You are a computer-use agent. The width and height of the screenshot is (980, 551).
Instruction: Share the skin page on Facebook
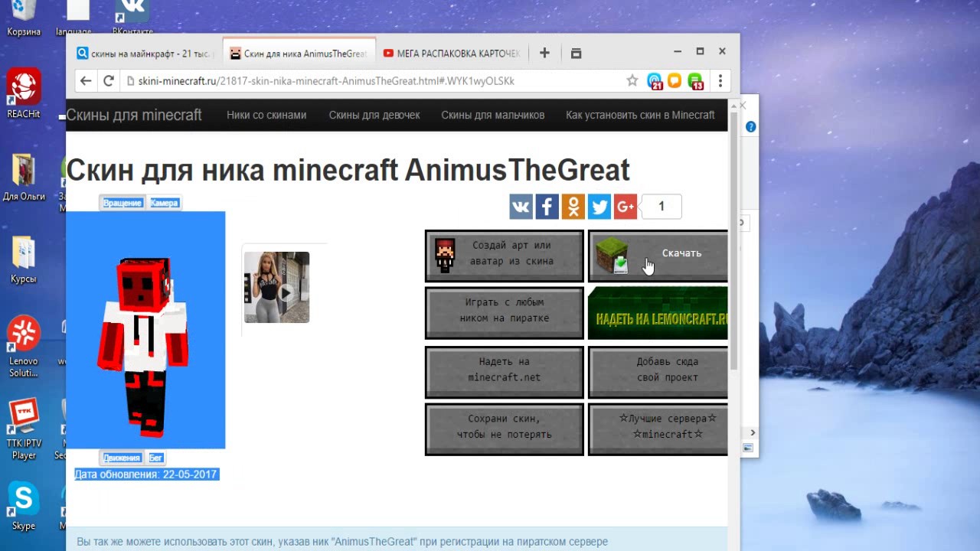547,207
